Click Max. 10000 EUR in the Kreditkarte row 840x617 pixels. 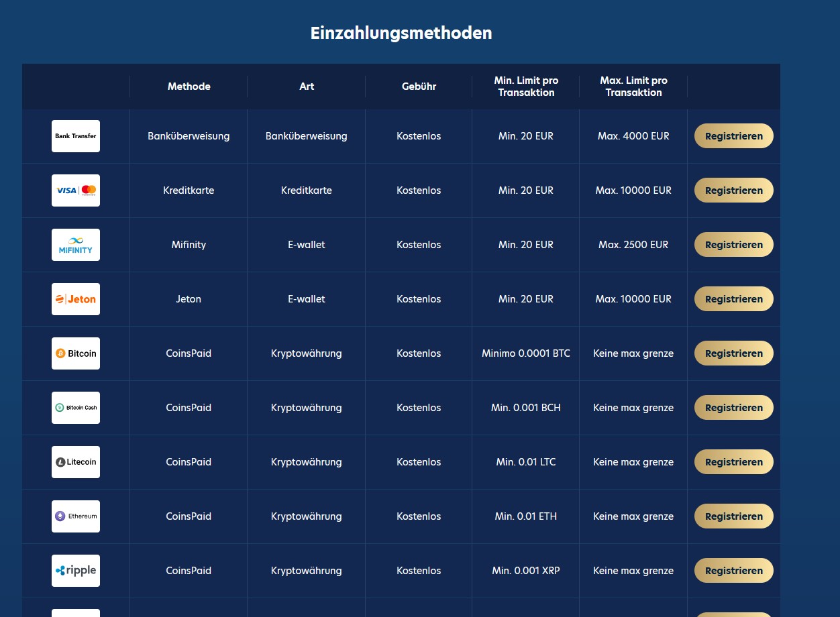click(x=633, y=190)
